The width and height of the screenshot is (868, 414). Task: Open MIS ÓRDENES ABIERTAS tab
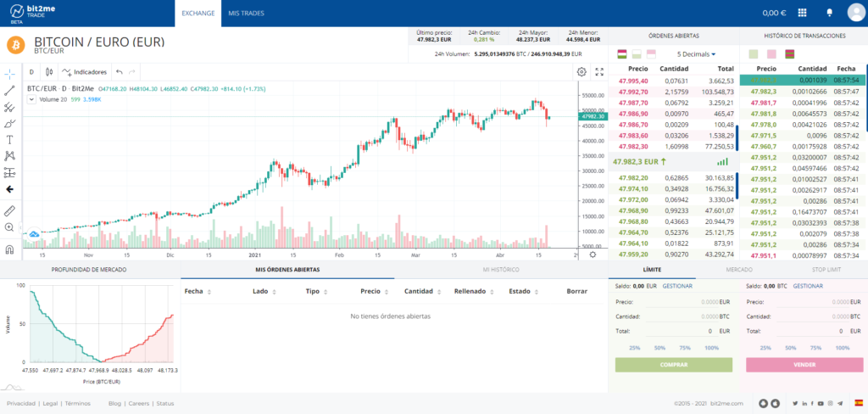(287, 270)
